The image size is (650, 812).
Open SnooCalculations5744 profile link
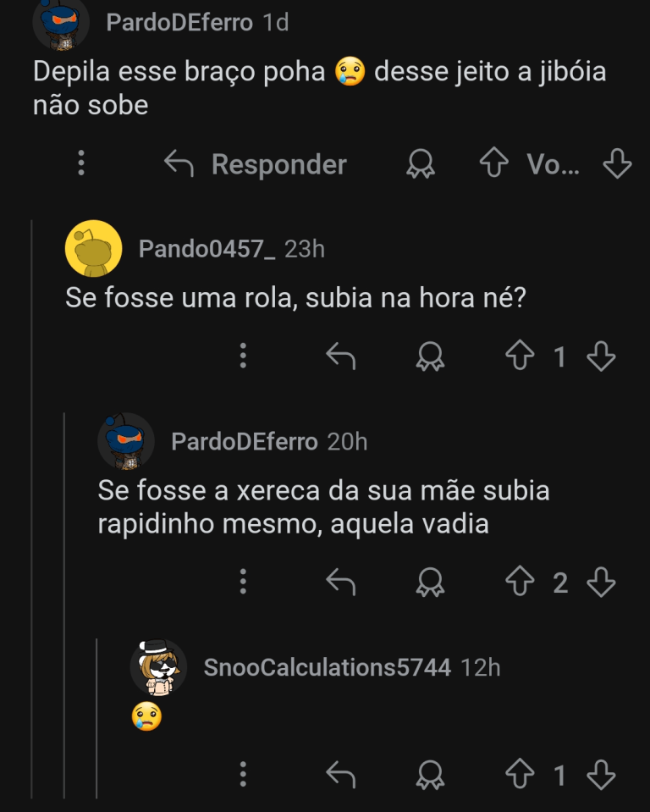(327, 667)
